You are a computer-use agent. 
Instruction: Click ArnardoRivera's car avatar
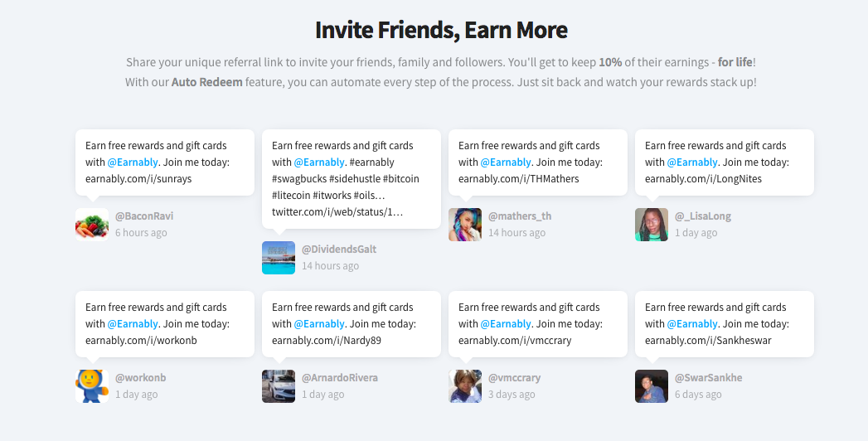(279, 386)
